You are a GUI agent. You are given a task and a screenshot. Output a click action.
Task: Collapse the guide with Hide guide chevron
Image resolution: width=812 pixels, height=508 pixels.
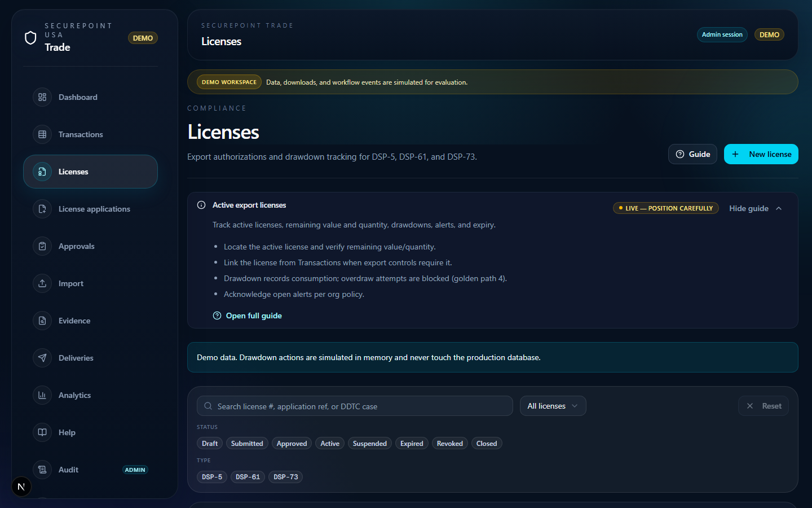coord(779,208)
